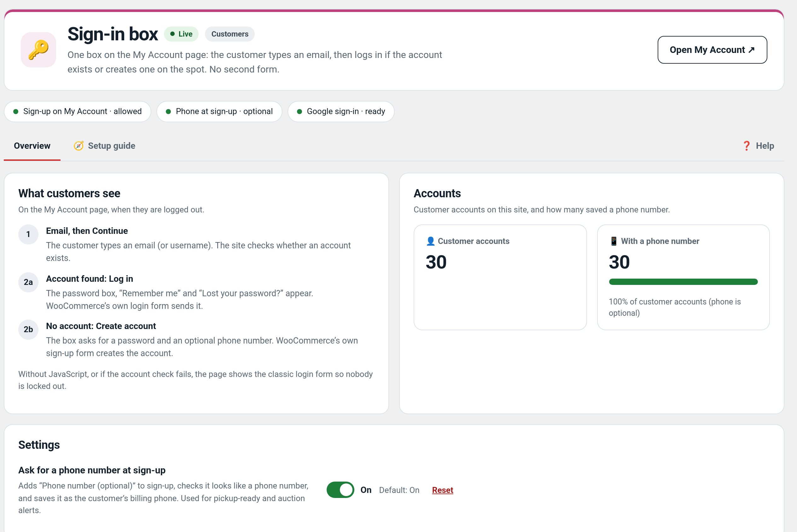Click the No account: Create account step title

(x=101, y=326)
